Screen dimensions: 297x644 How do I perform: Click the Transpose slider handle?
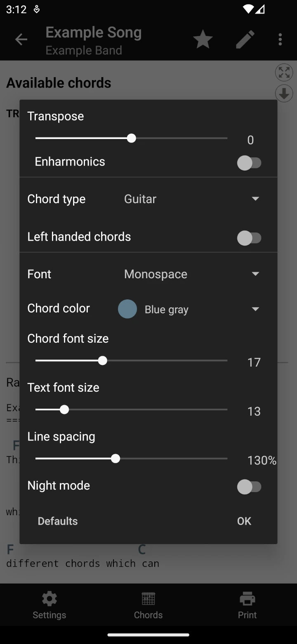pyautogui.click(x=132, y=138)
